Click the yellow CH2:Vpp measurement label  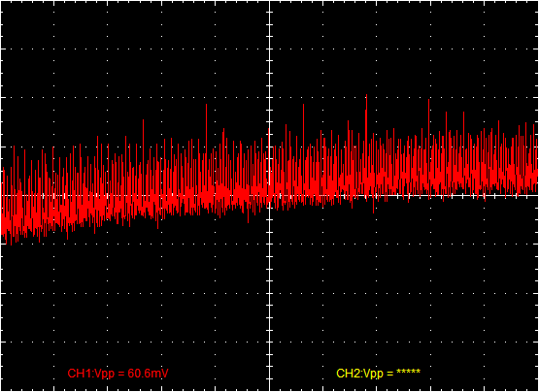pos(378,374)
